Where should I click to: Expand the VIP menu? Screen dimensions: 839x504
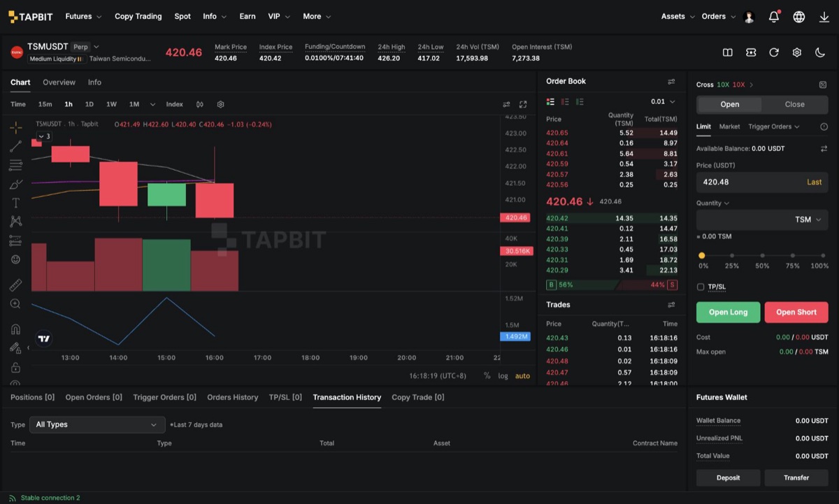pos(280,16)
